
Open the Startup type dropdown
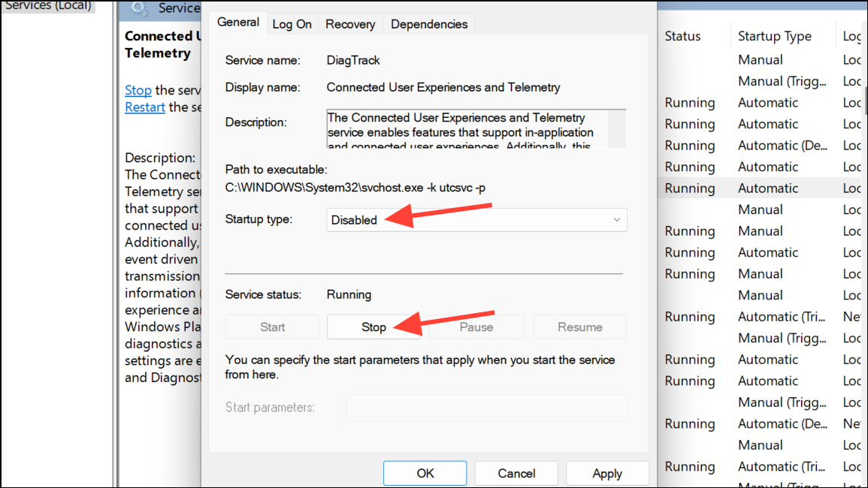point(616,219)
